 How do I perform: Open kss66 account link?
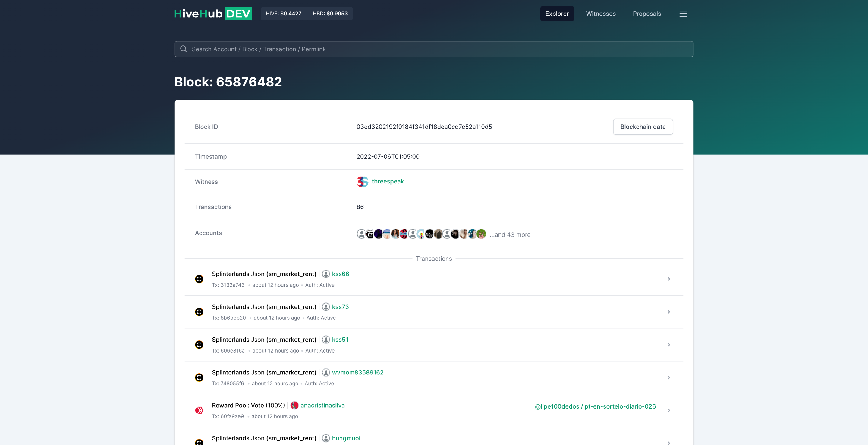340,274
